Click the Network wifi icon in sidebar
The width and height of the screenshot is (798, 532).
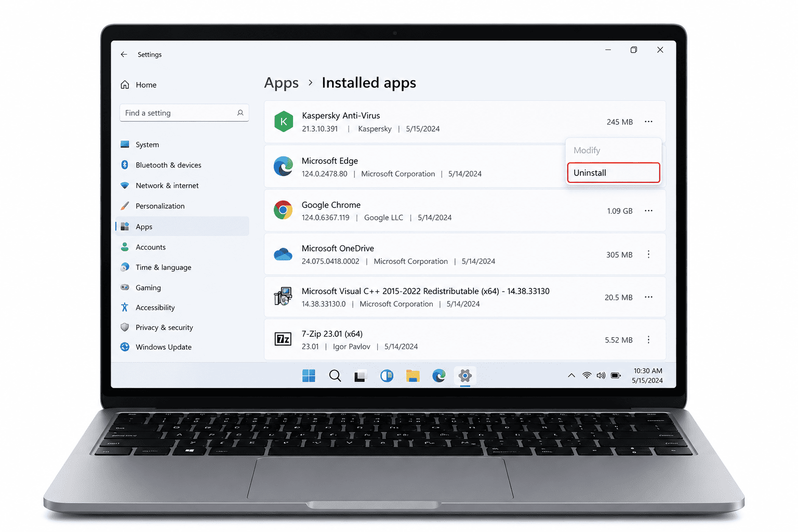coord(125,185)
